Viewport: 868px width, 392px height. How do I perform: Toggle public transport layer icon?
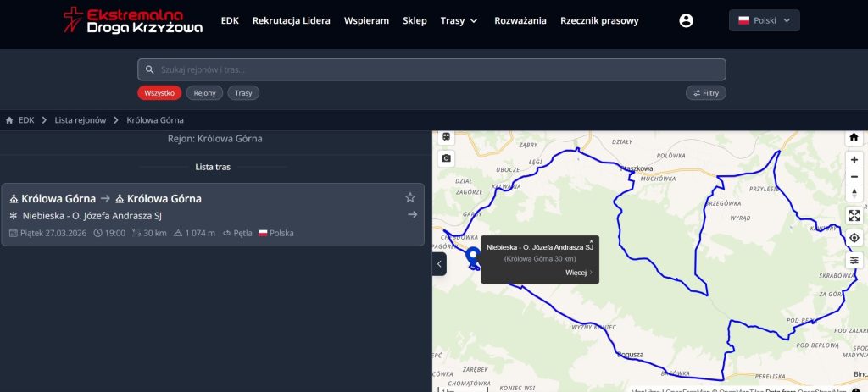click(x=447, y=137)
